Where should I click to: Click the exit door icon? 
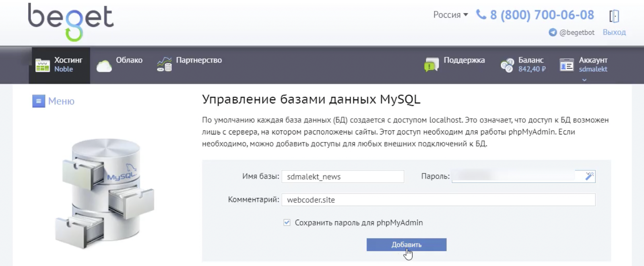(614, 16)
